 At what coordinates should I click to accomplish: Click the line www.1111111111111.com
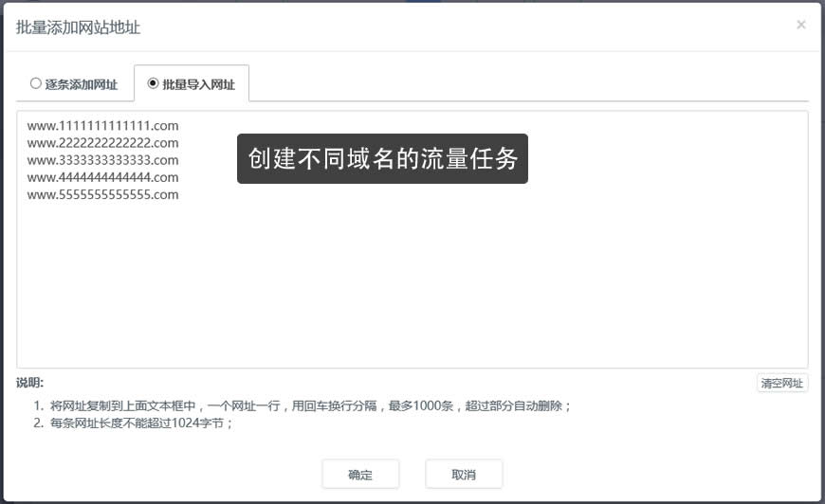102,126
